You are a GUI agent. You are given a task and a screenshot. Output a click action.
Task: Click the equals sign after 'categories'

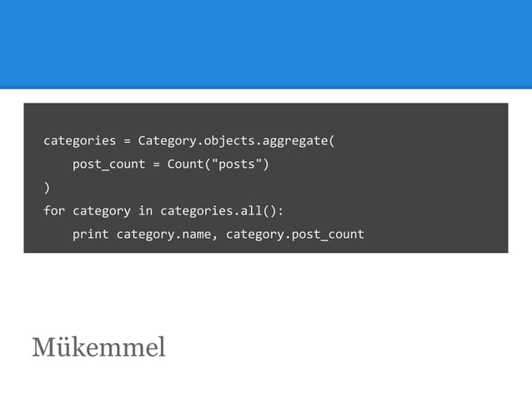point(128,141)
